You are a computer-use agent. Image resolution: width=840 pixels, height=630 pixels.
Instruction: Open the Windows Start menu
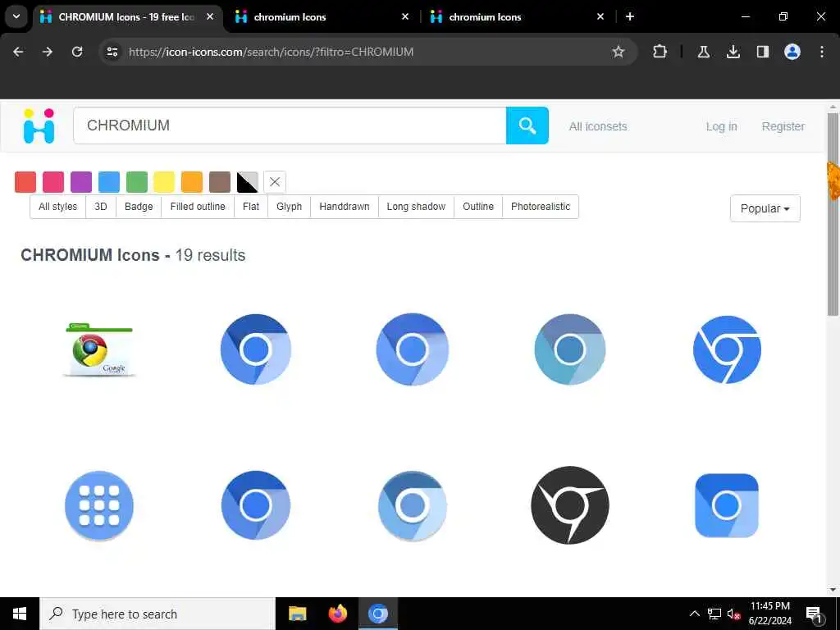20,614
